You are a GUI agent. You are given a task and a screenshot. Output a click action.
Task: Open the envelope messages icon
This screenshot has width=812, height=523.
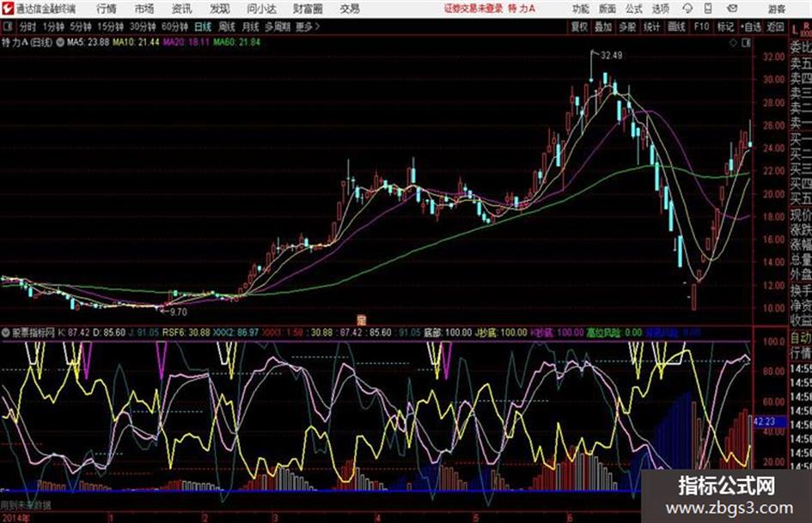[732, 9]
